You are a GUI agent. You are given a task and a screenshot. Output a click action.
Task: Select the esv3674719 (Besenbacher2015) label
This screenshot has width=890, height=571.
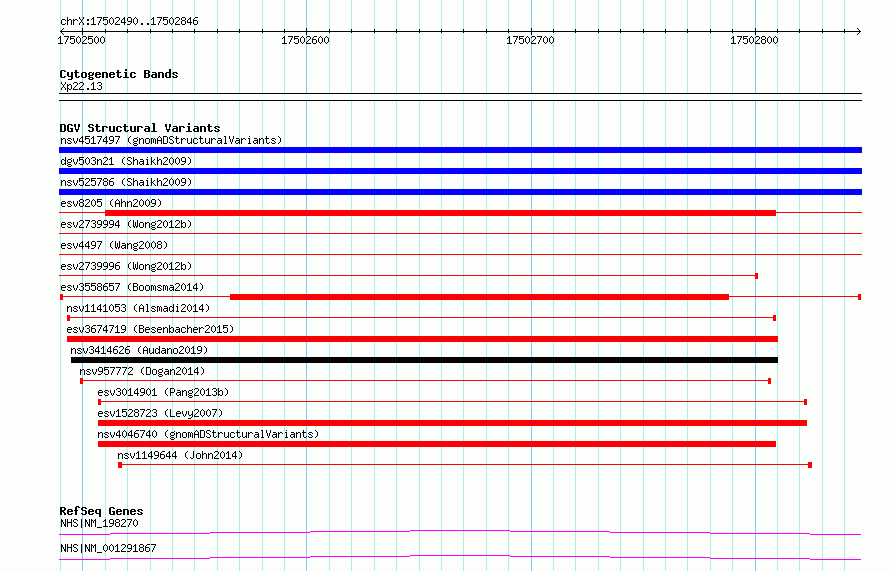pyautogui.click(x=150, y=329)
